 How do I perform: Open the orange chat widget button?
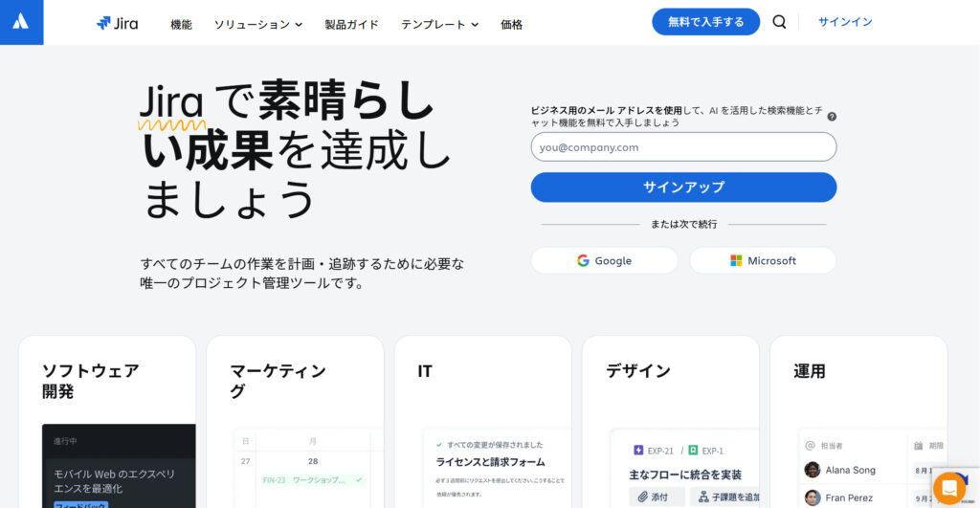point(948,488)
